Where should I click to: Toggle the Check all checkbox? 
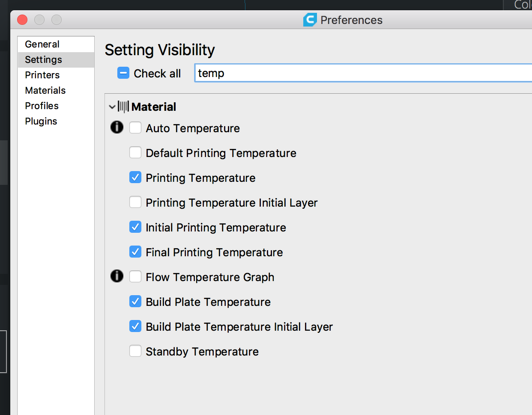click(123, 73)
